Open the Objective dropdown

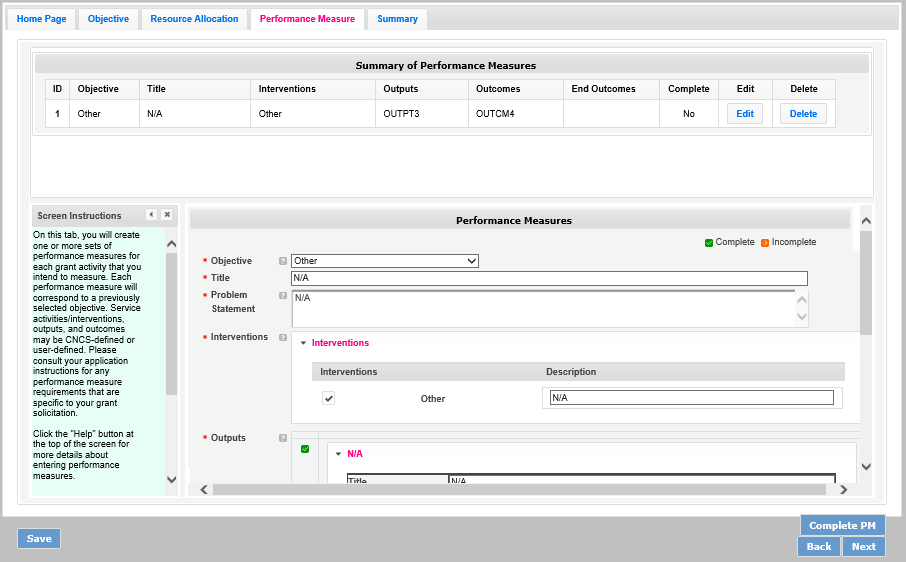384,261
